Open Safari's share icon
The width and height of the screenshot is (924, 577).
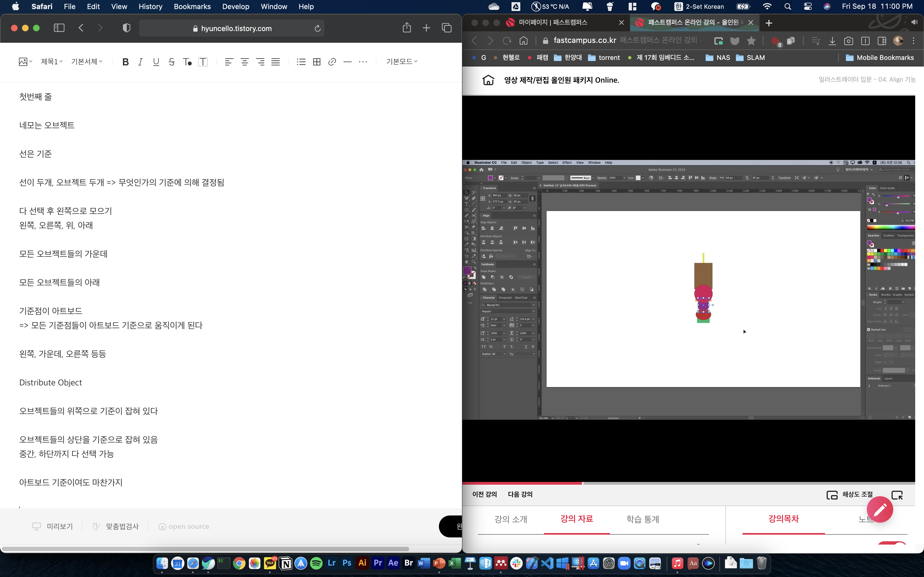pos(407,28)
